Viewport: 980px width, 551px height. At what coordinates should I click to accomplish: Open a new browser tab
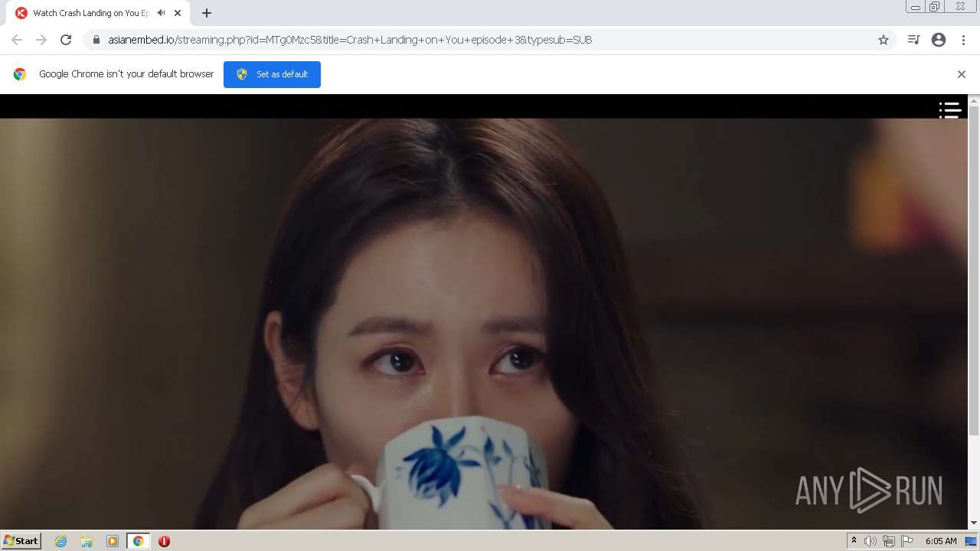coord(207,13)
